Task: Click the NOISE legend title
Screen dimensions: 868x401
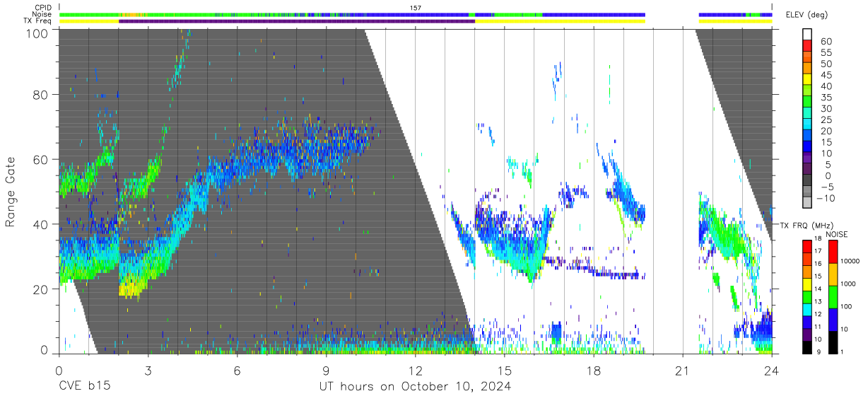Action: click(836, 234)
